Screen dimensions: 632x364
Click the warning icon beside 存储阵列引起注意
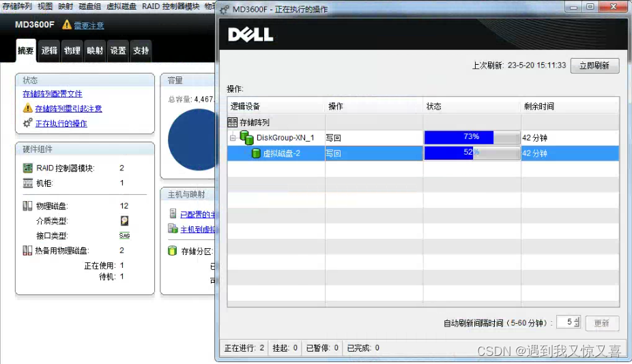[28, 108]
